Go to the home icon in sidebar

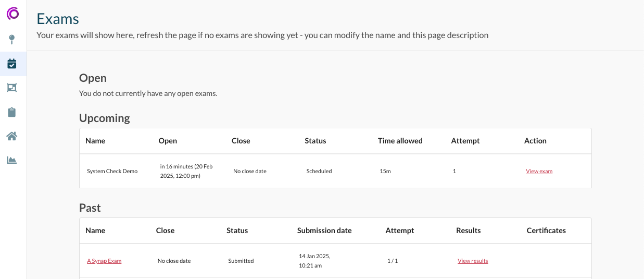point(12,136)
